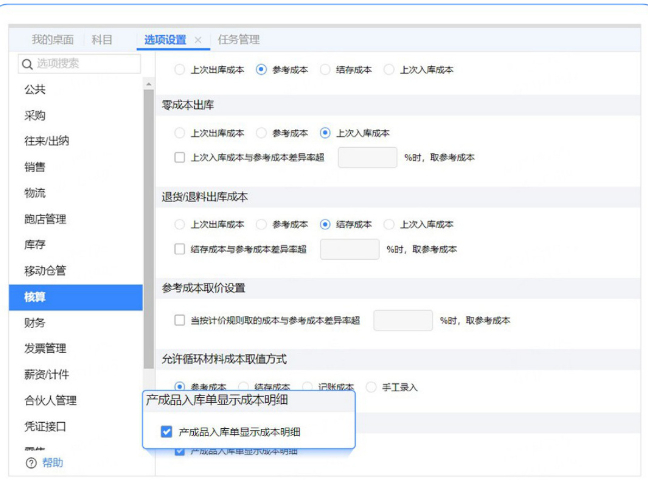Select 发票管理 in the sidebar
Image resolution: width=648 pixels, height=480 pixels.
(45, 349)
